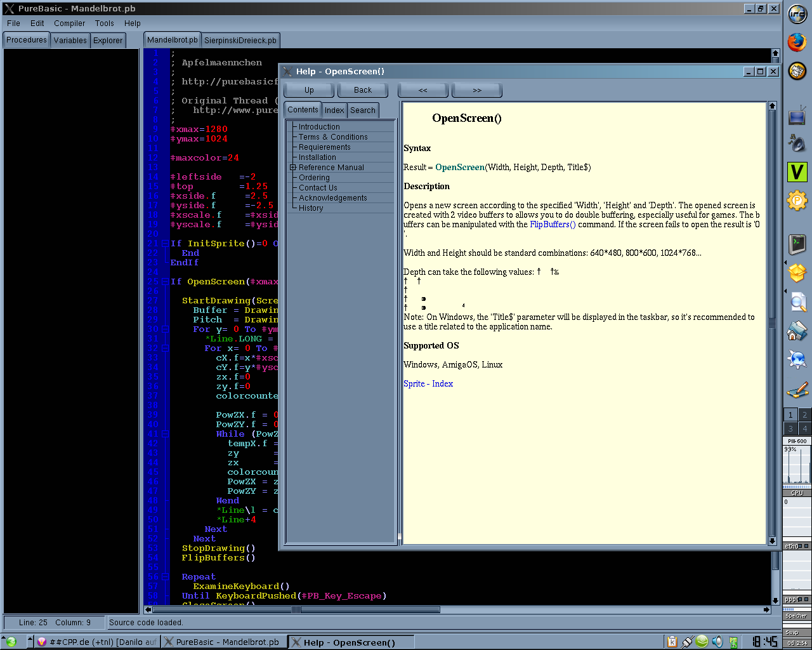The width and height of the screenshot is (812, 650).
Task: Select Installation in Help contents
Action: pos(317,157)
